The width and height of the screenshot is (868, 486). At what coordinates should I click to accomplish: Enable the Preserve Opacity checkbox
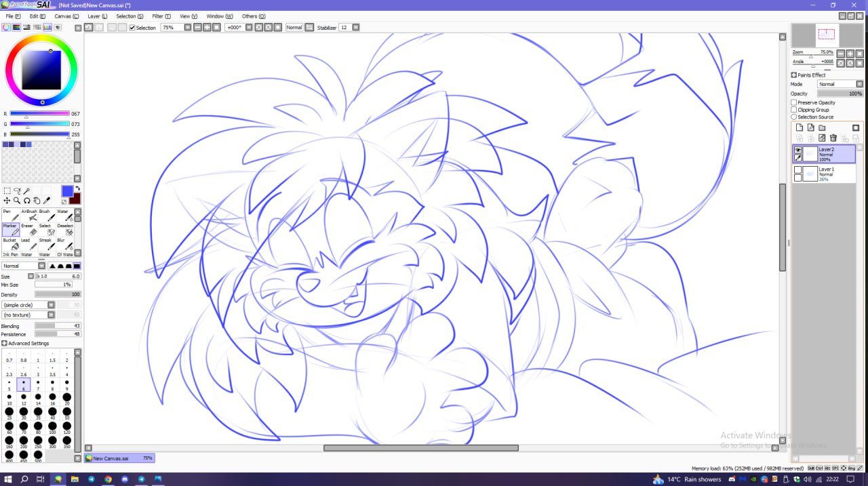pos(794,102)
